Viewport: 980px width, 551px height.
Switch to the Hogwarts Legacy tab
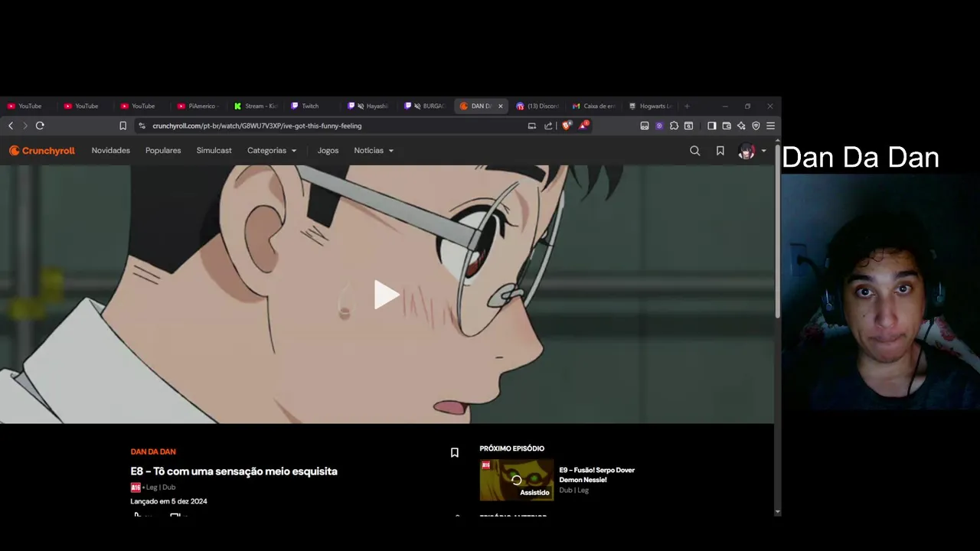[x=652, y=106]
